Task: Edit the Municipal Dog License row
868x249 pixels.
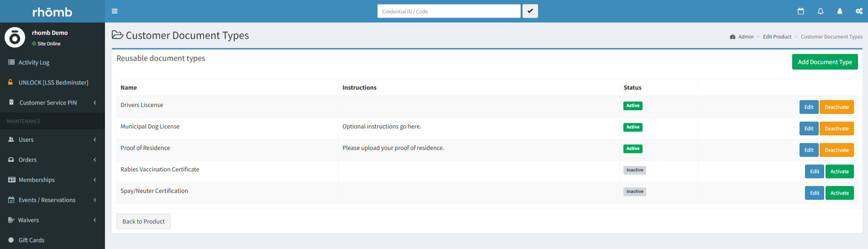Action: point(809,128)
